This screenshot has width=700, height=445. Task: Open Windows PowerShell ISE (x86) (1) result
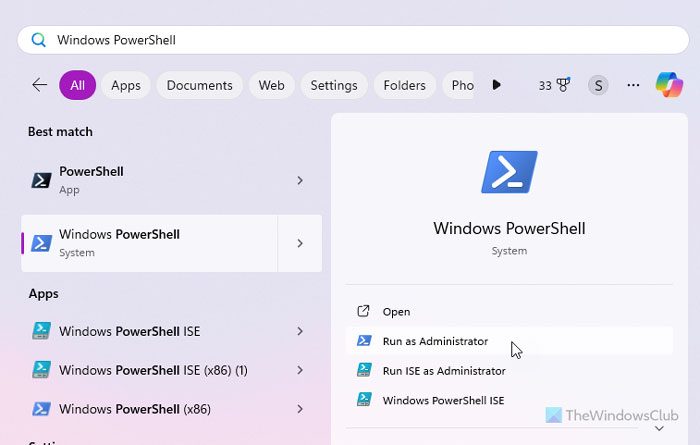pos(171,370)
